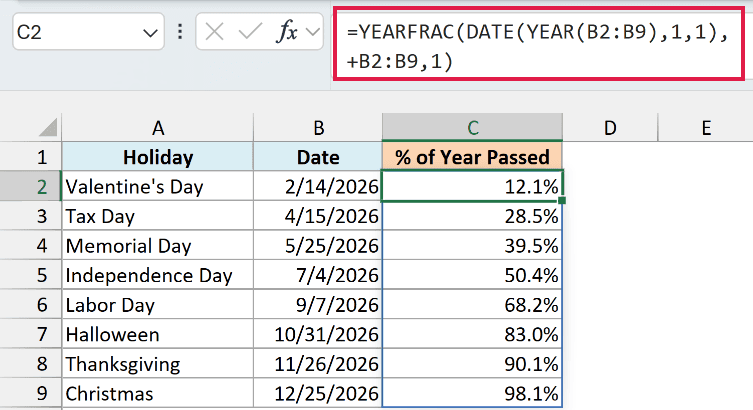Click the Enter checkmark formula icon

point(250,32)
